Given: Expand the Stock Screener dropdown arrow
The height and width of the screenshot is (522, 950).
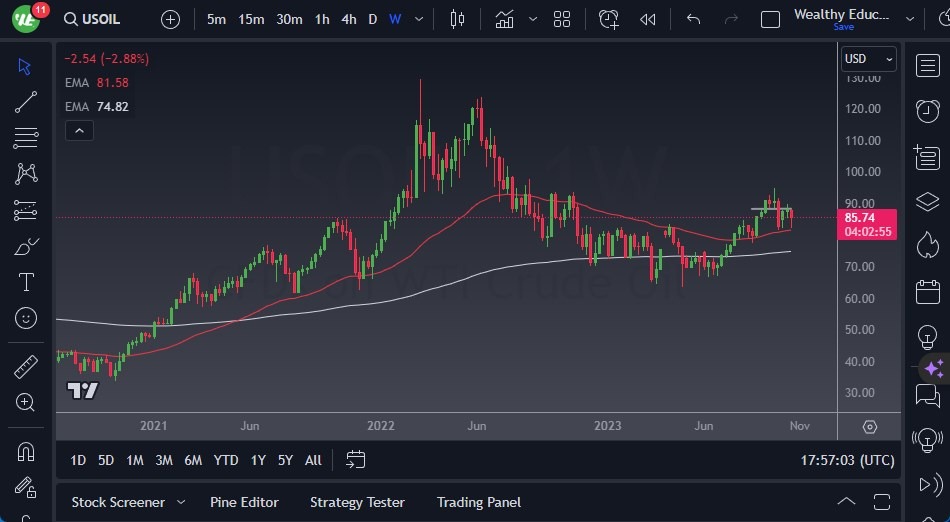Looking at the screenshot, I should click(181, 502).
